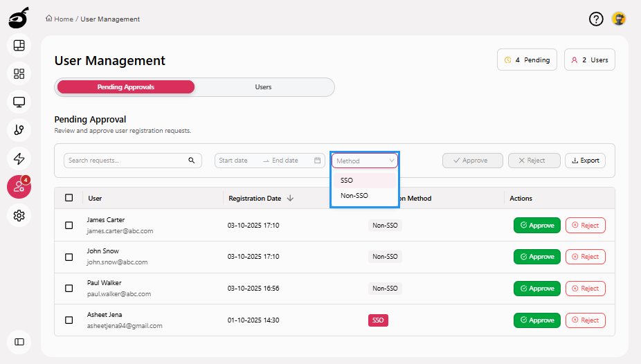Viewport: 641px width, 364px height.
Task: Click the date 01-10-2025 14:30
Action: (253, 320)
